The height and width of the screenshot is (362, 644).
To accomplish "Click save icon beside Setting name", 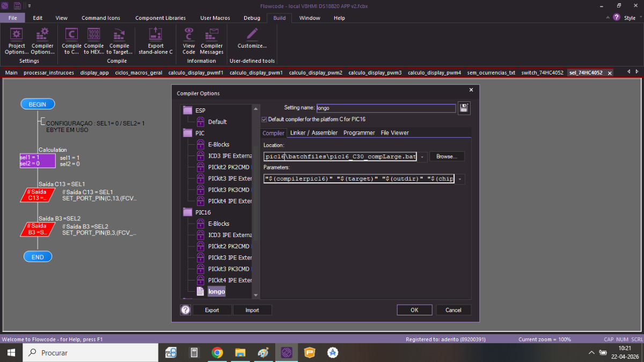I will click(464, 108).
